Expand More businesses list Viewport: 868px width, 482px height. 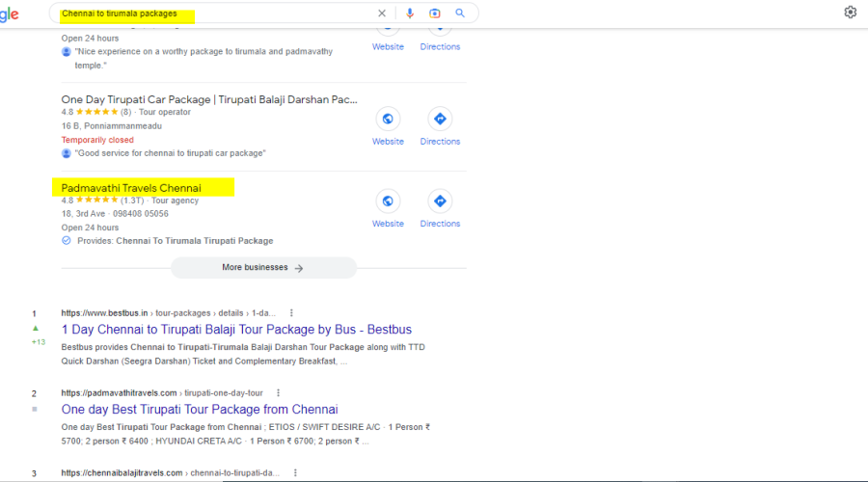click(x=263, y=268)
